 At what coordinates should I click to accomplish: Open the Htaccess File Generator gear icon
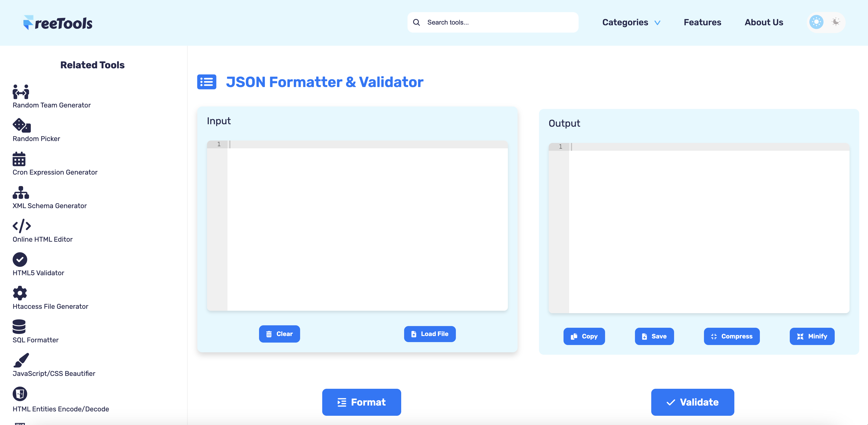20,293
